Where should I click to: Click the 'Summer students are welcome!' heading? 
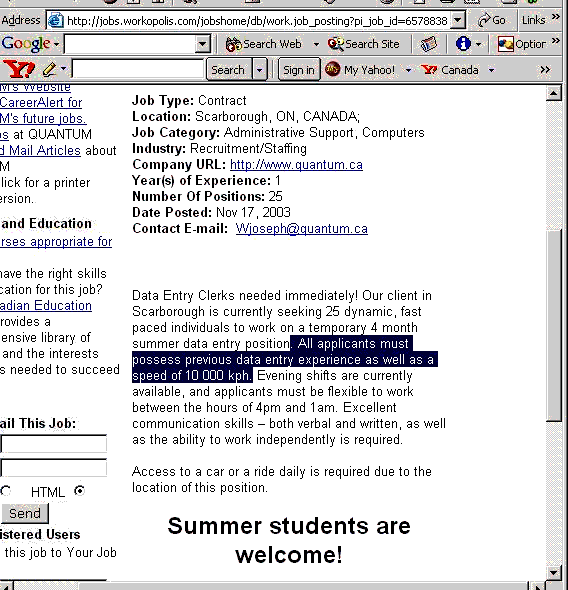[x=289, y=540]
